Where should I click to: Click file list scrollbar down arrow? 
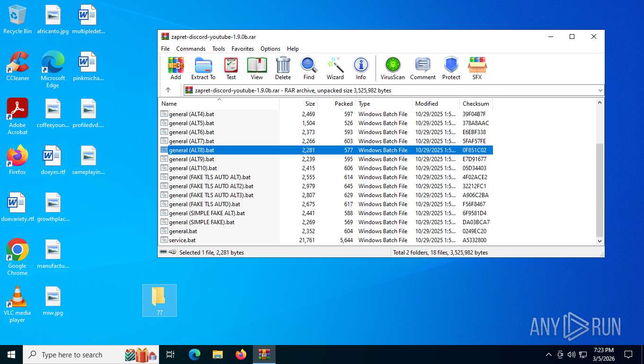600,241
